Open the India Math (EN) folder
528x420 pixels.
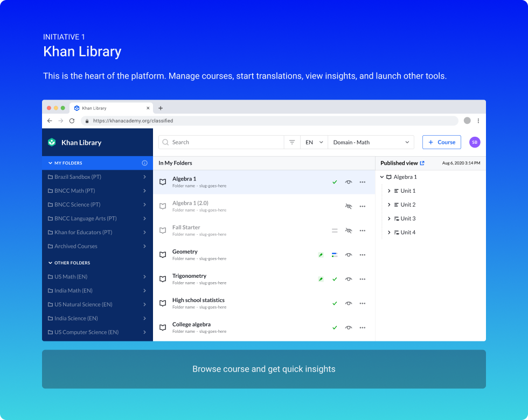pyautogui.click(x=98, y=290)
